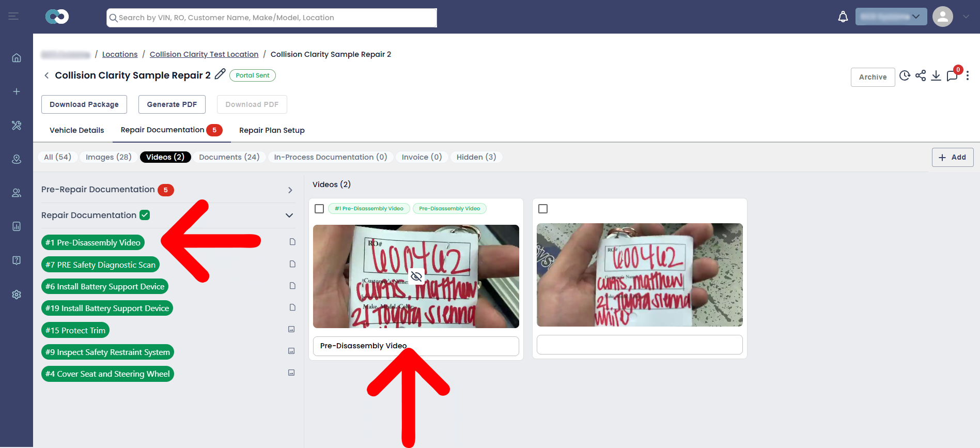Screen dimensions: 980x448
Task: Expand the Pre-Repair Documentation section
Action: click(290, 190)
